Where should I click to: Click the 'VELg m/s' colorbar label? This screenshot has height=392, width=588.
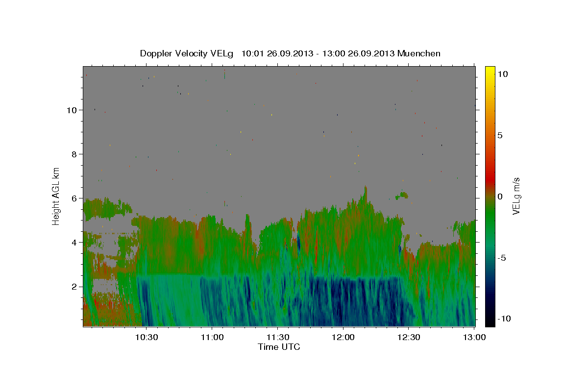515,196
